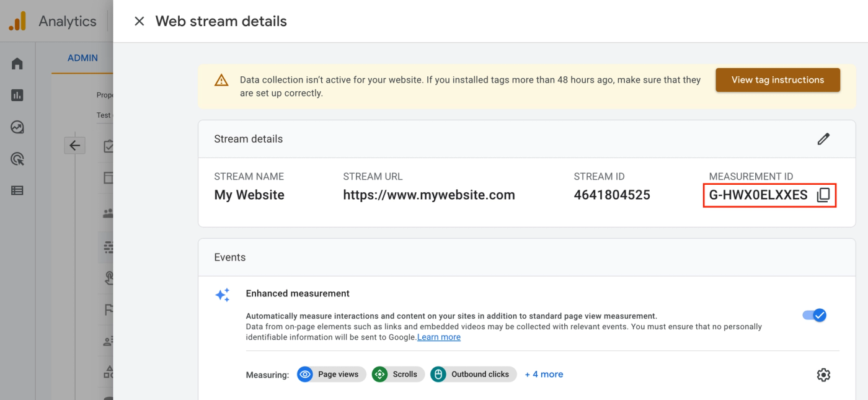The image size is (868, 400).
Task: Click the Analytics logo
Action: [17, 21]
